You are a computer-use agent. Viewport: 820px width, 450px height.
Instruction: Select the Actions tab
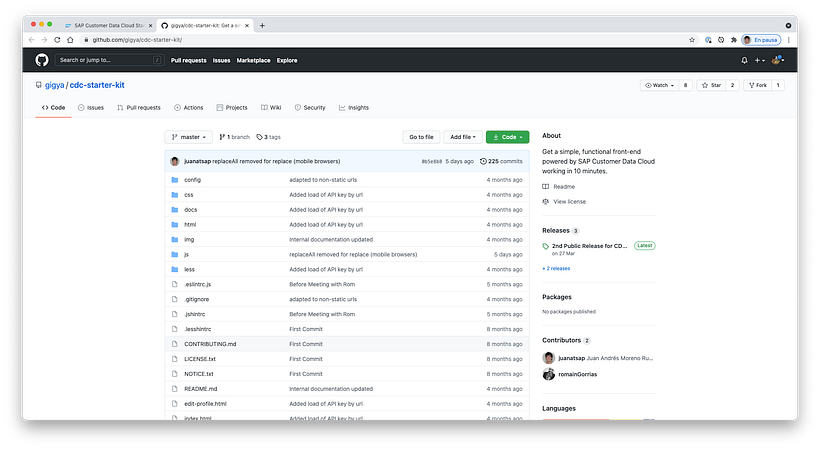189,107
